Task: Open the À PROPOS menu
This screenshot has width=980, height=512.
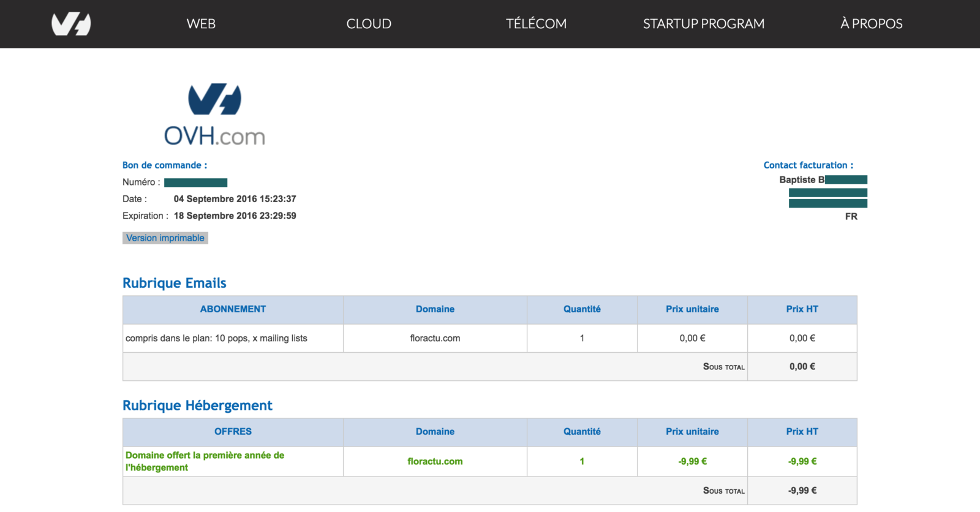Action: click(871, 24)
